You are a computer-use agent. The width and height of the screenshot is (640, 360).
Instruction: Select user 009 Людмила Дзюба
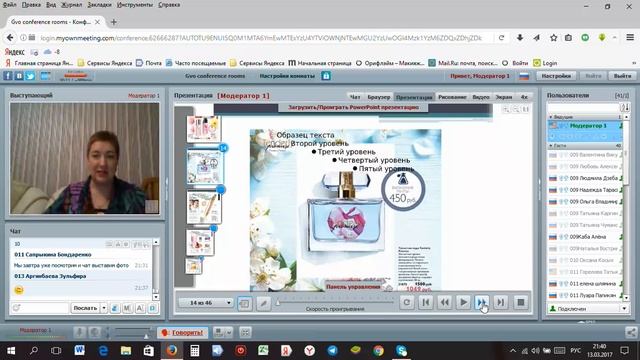click(585, 178)
